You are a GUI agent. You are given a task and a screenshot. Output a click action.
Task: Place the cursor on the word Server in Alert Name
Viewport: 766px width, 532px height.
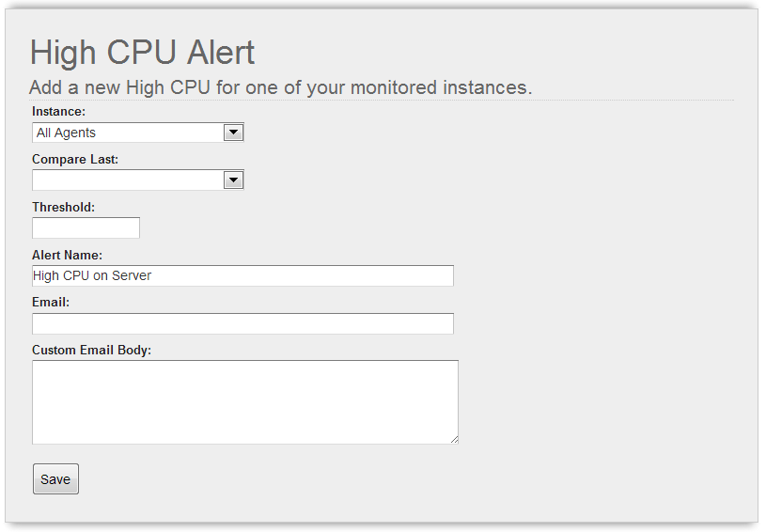tap(132, 276)
